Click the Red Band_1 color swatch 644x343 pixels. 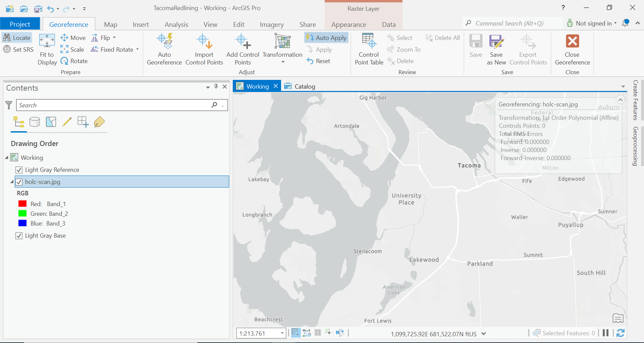tap(22, 204)
